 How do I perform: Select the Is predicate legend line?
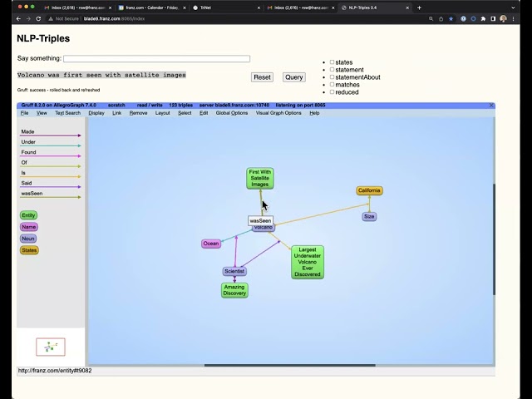50,175
